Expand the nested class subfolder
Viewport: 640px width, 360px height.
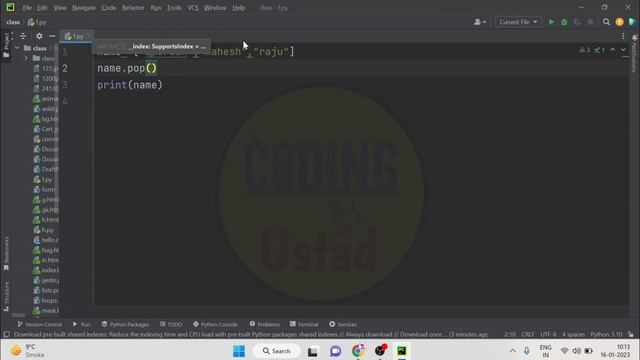pos(27,58)
